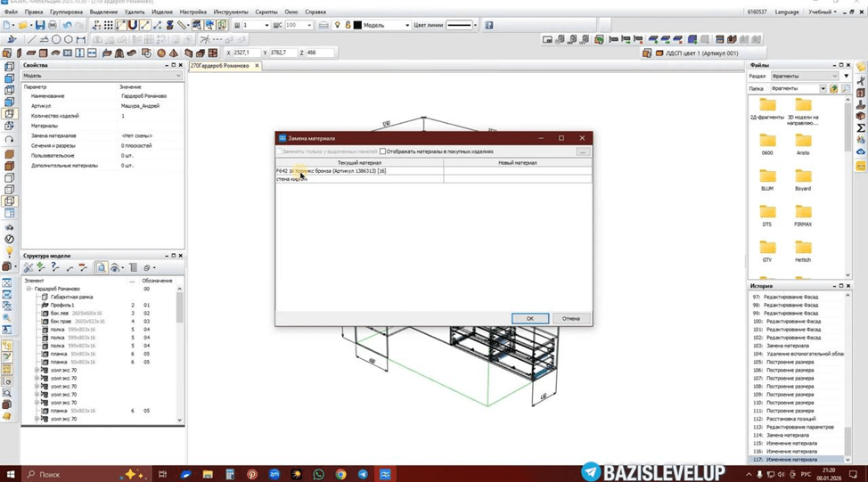This screenshot has height=482, width=868.
Task: Enable the display materials in purchased items checkbox
Action: click(x=382, y=151)
